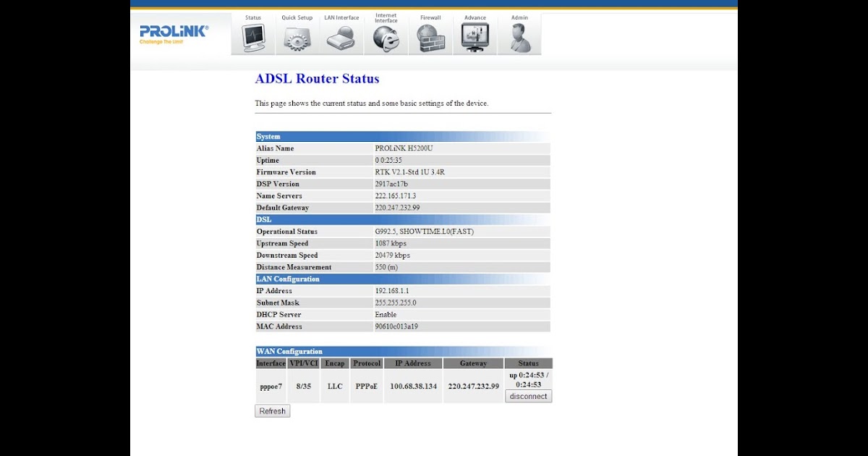868x456 pixels.
Task: Click the Downstream Speed label
Action: click(286, 256)
